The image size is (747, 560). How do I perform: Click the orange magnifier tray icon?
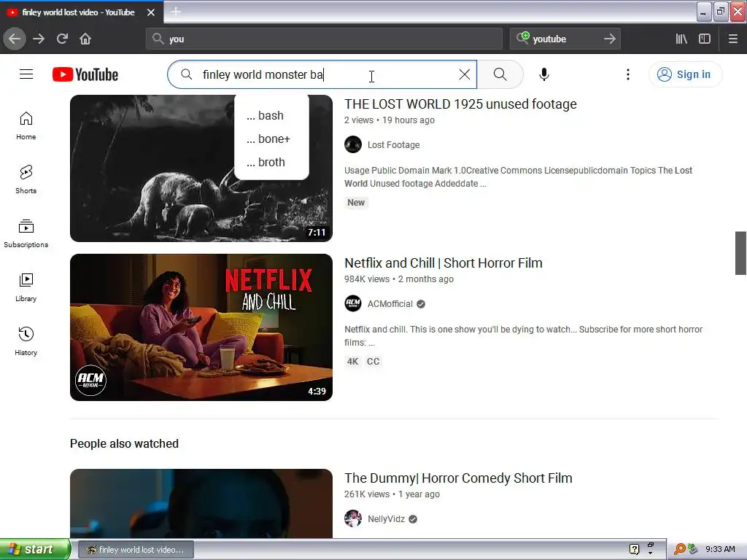[680, 550]
